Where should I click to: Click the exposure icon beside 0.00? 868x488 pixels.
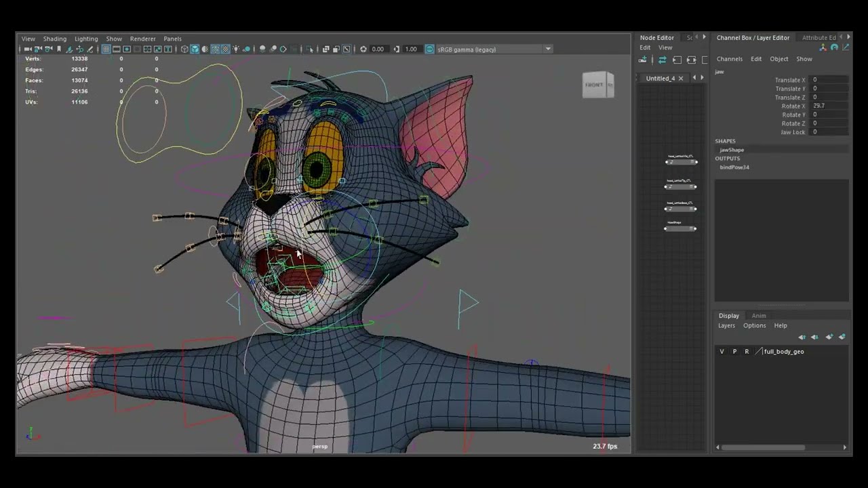tap(363, 49)
